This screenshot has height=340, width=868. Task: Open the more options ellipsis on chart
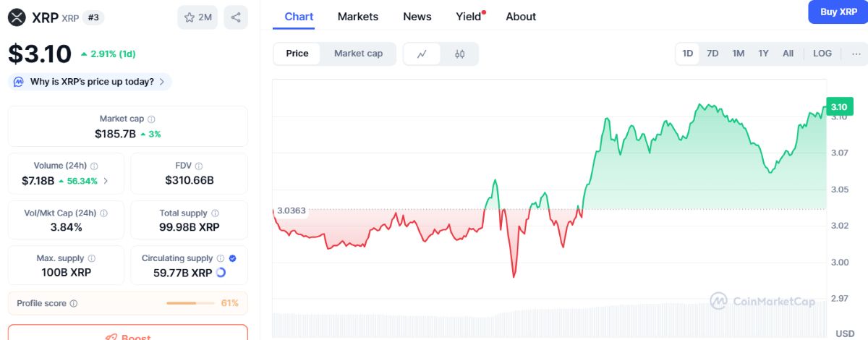(x=856, y=54)
